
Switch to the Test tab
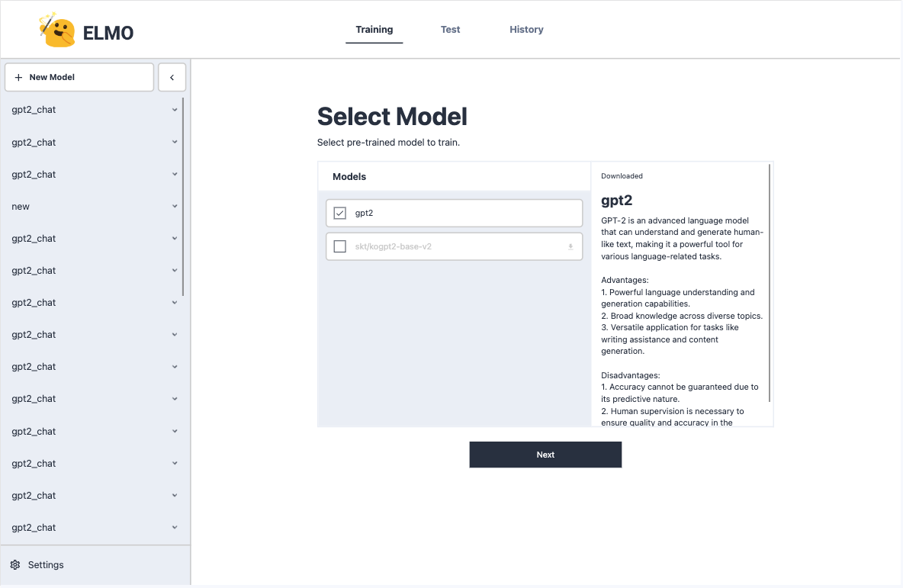(x=450, y=29)
